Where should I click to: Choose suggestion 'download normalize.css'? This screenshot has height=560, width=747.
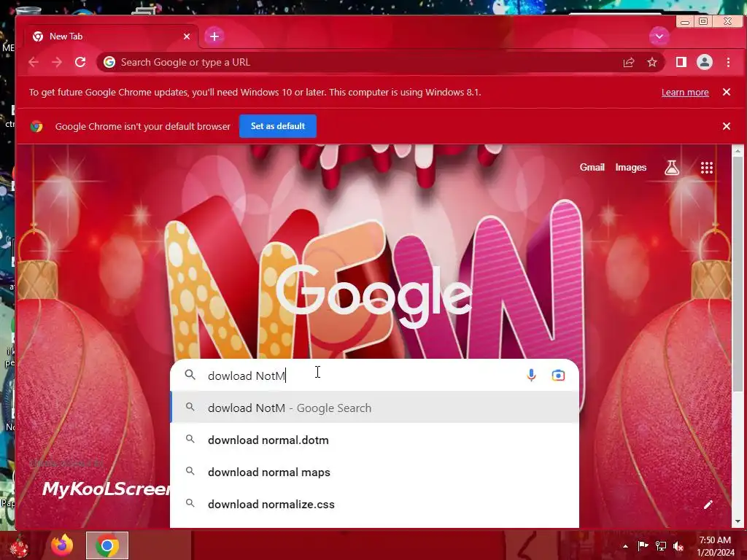pos(374,504)
